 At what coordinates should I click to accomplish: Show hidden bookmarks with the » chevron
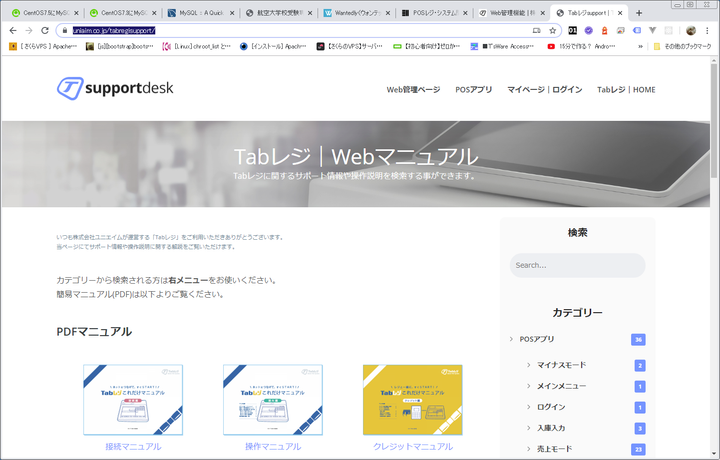[640, 46]
